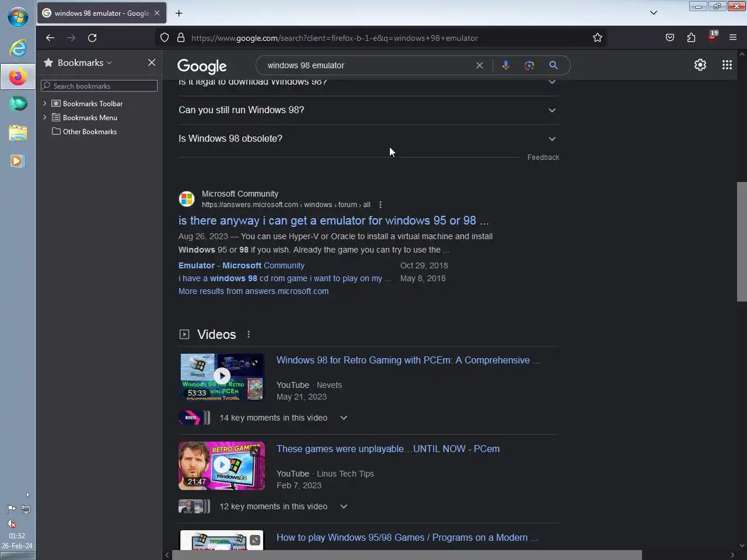Screen dimensions: 747x560
Task: Close the windows 98 emulator tab
Action: pyautogui.click(x=157, y=13)
